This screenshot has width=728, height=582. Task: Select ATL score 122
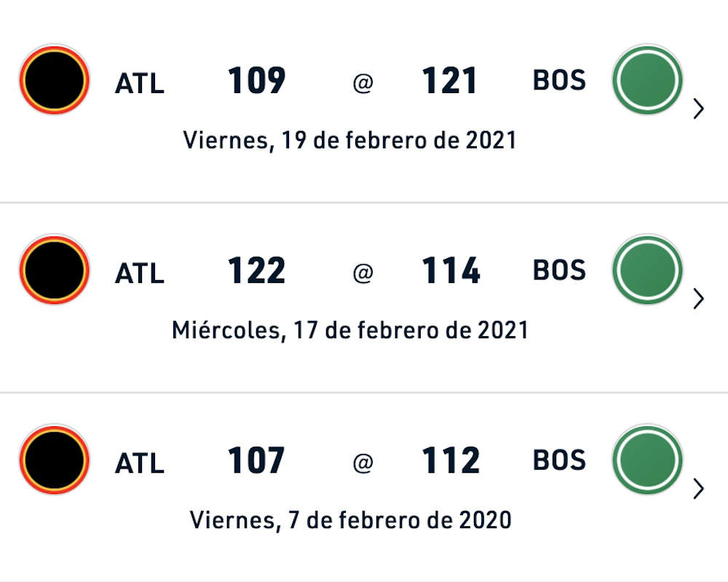point(256,271)
